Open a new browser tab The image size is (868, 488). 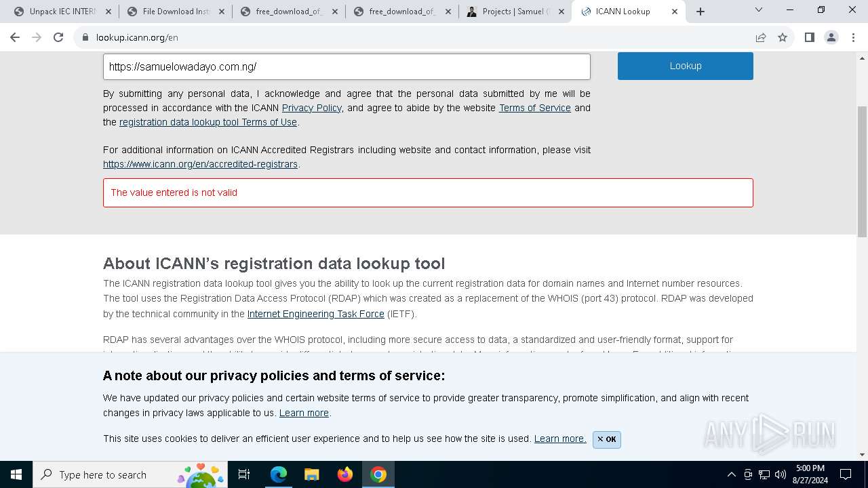point(701,12)
